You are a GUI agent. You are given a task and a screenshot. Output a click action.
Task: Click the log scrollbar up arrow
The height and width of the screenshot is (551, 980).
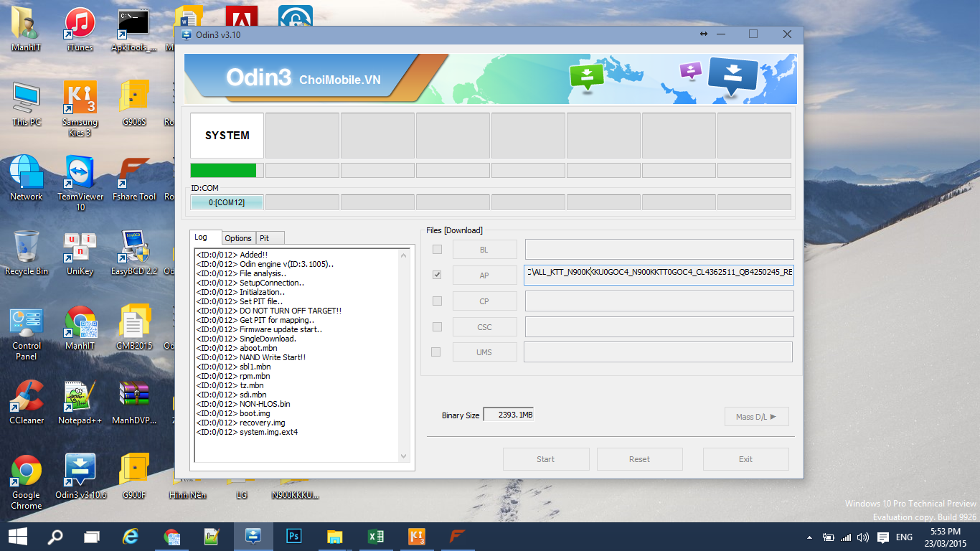tap(404, 255)
